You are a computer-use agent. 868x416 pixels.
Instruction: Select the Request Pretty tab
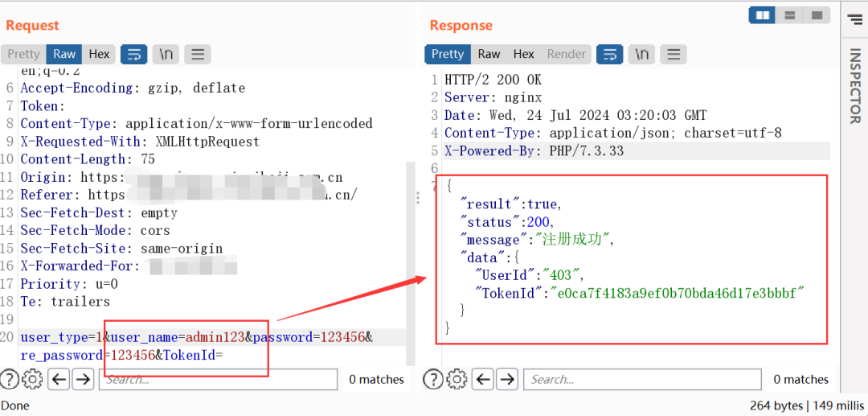tap(23, 54)
